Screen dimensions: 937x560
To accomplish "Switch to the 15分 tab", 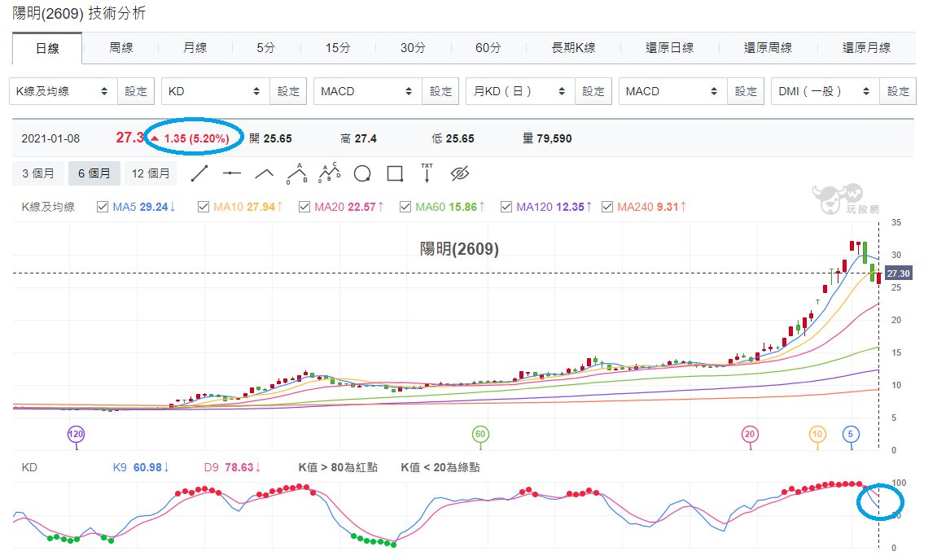I will [338, 48].
